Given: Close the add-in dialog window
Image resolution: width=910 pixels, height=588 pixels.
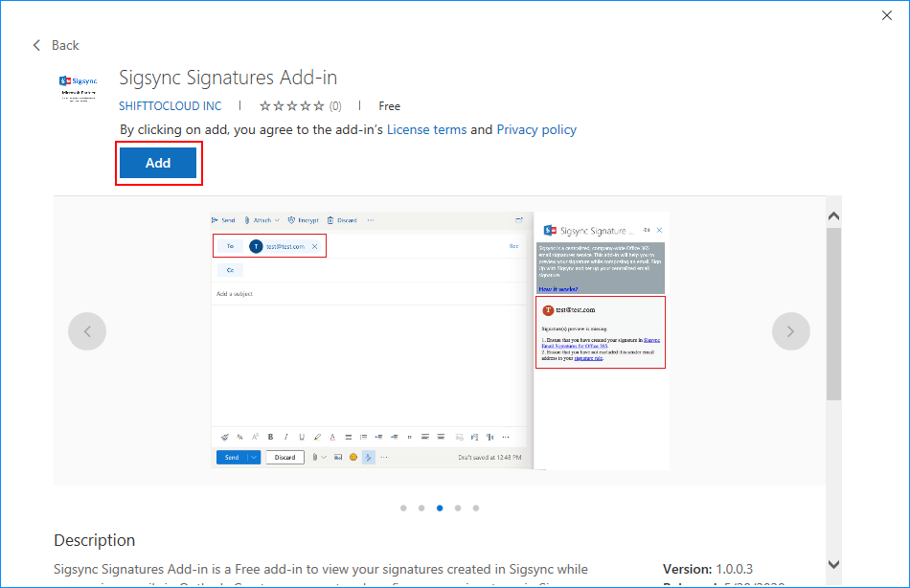Looking at the screenshot, I should (x=887, y=14).
